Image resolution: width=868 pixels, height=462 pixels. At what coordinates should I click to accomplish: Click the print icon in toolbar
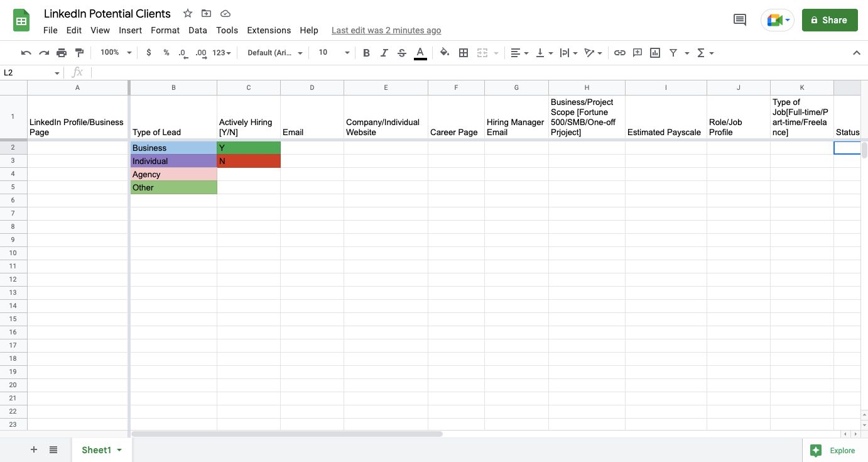(62, 53)
